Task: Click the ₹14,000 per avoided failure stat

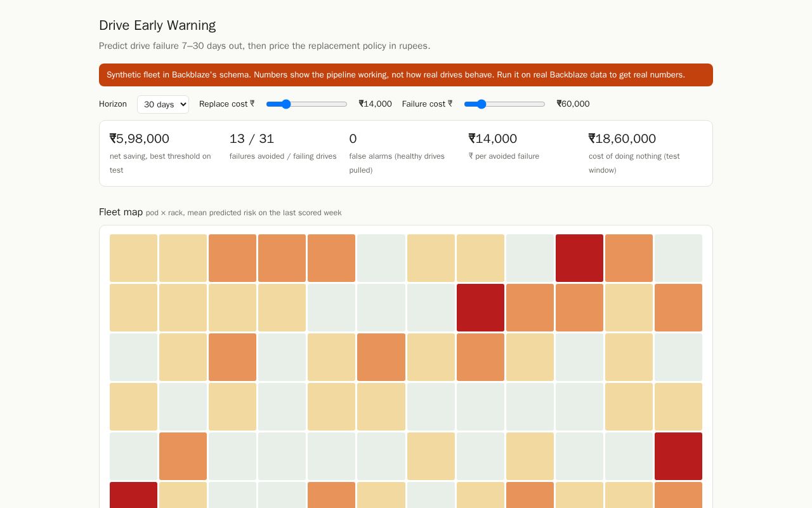Action: [493, 138]
